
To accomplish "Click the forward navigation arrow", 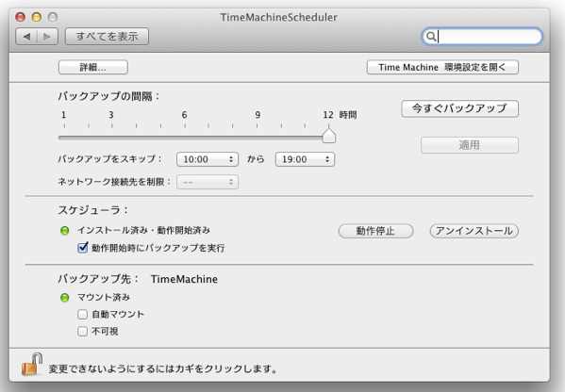I will point(47,37).
